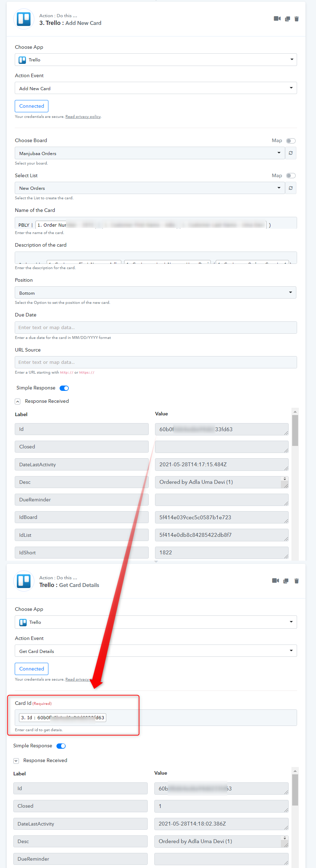
Task: Click the URL Source input field
Action: click(x=156, y=362)
